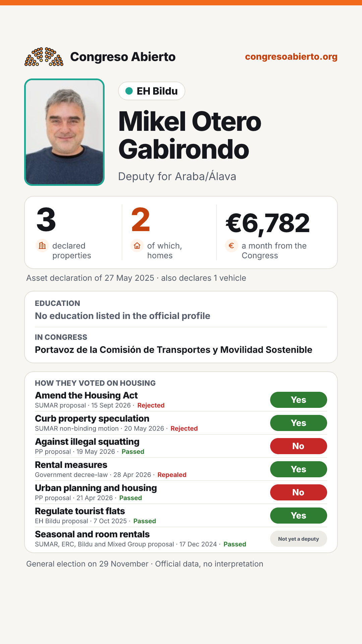This screenshot has height=644, width=362.
Task: Select the EH Bildu party badge
Action: 152,91
